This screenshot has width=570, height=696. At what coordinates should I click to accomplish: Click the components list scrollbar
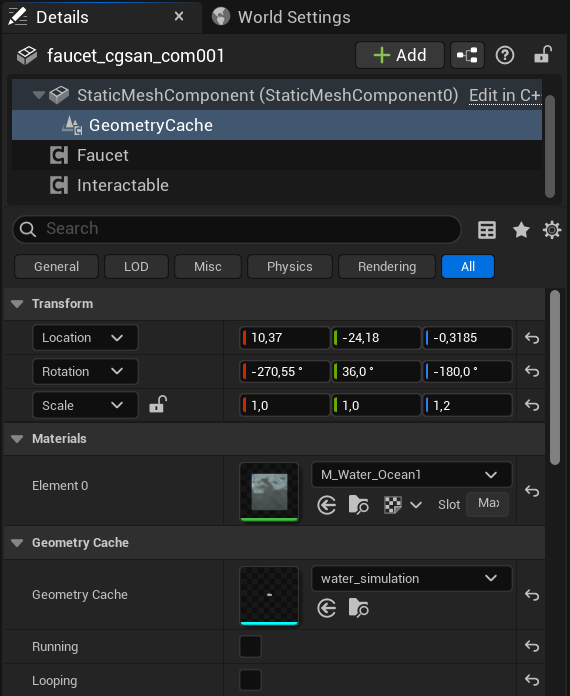pos(550,146)
